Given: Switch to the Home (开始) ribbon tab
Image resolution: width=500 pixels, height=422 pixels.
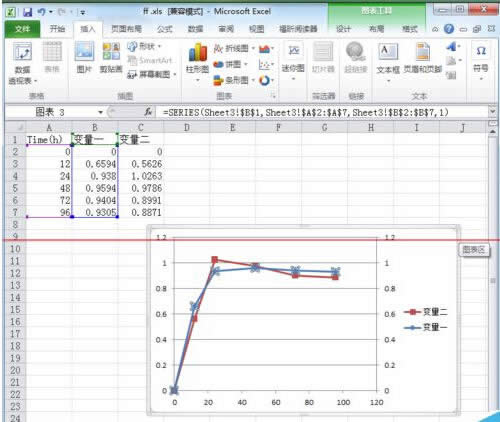Looking at the screenshot, I should 57,29.
